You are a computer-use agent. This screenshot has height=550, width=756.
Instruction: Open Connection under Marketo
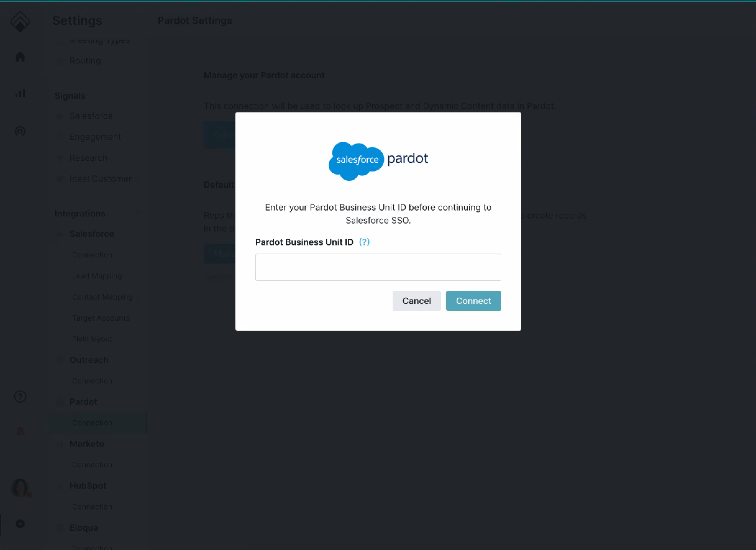(92, 465)
